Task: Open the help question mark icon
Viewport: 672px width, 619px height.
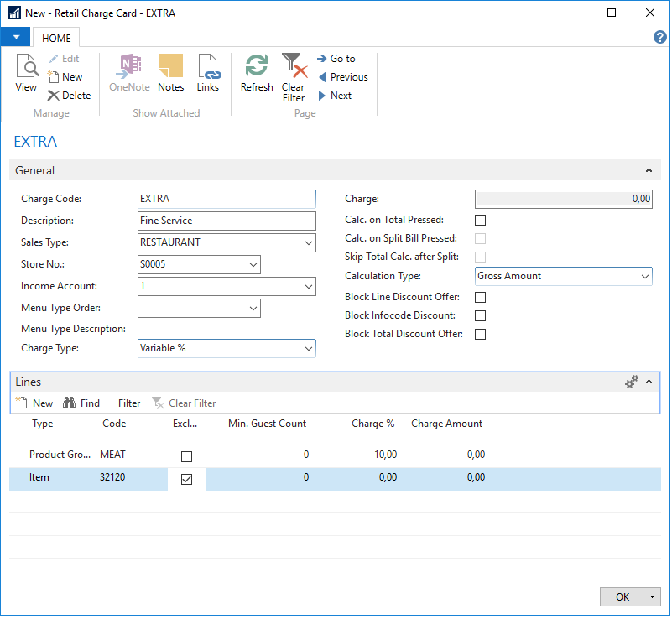Action: [x=659, y=37]
